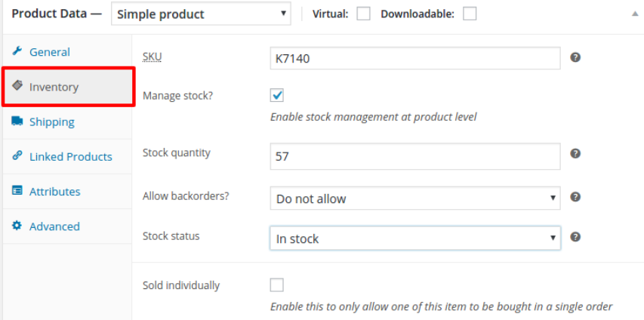This screenshot has height=320, width=644.
Task: Click the Stock quantity input field
Action: tap(414, 157)
